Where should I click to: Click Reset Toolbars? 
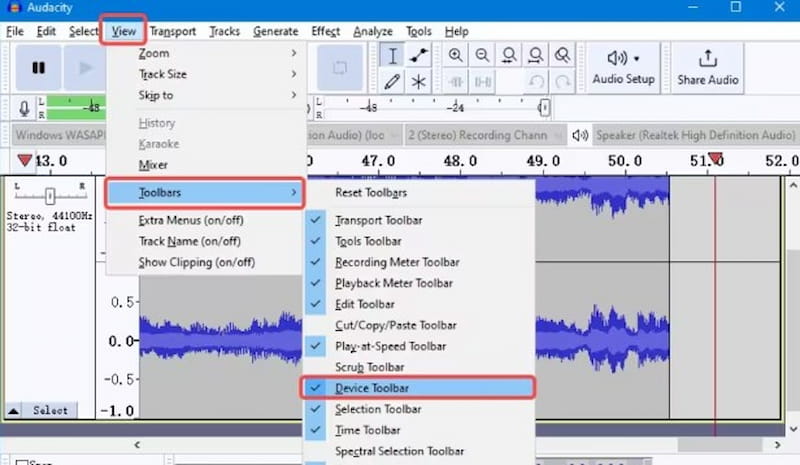click(419, 192)
